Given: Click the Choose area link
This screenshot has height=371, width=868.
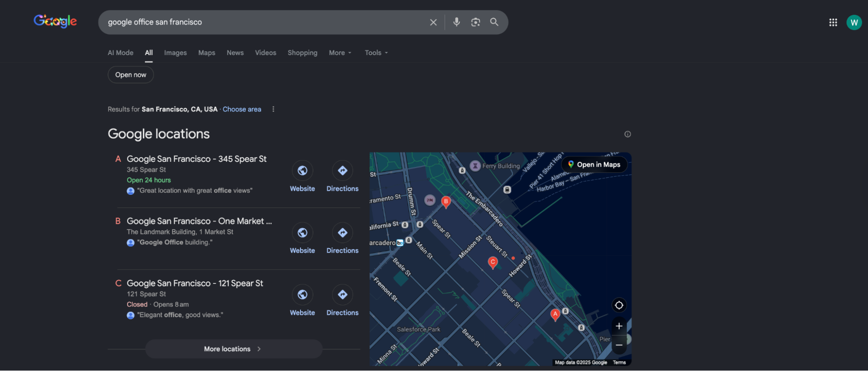Looking at the screenshot, I should click(x=242, y=109).
